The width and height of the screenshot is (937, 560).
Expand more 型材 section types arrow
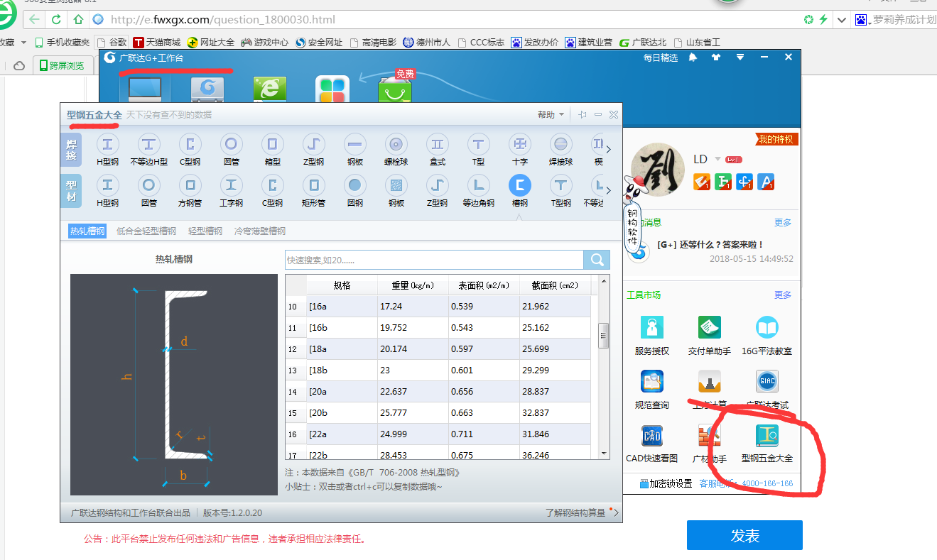coord(608,190)
